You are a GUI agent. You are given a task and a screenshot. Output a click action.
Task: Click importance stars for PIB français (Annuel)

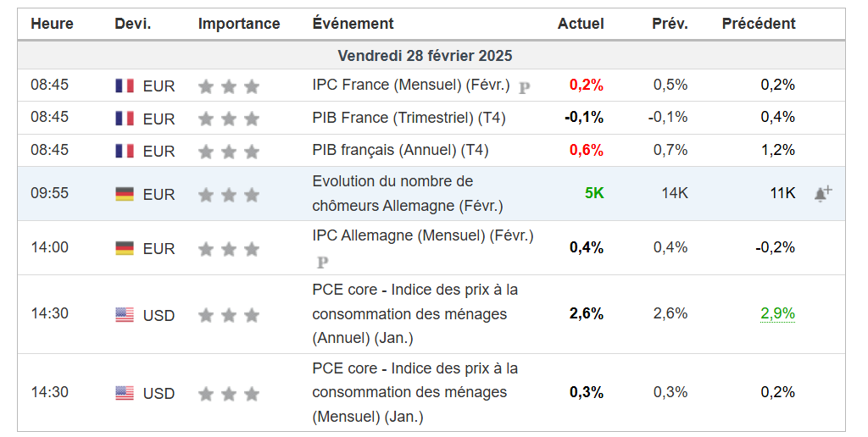click(x=228, y=151)
